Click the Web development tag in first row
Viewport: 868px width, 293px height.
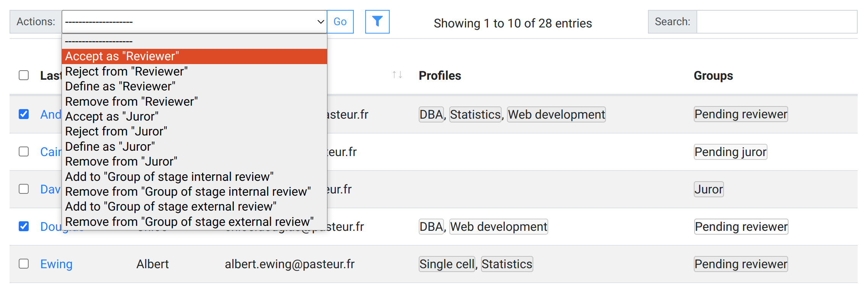(556, 114)
